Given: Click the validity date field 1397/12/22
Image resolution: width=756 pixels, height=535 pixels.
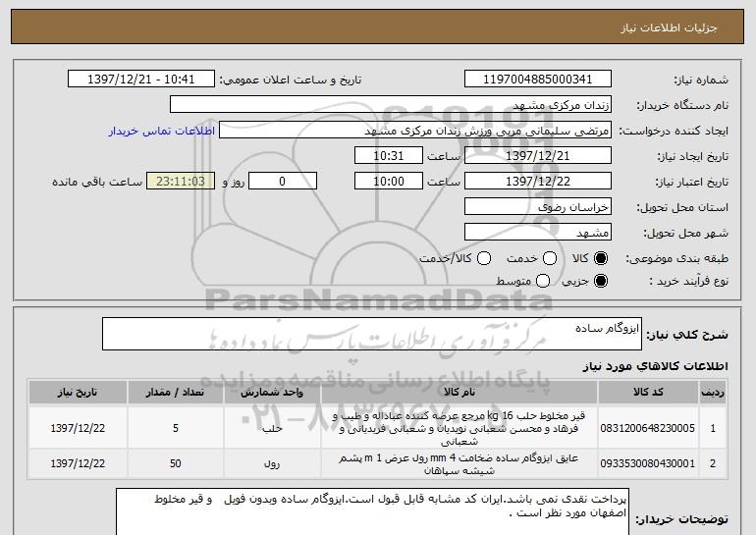Looking at the screenshot, I should click(538, 182).
